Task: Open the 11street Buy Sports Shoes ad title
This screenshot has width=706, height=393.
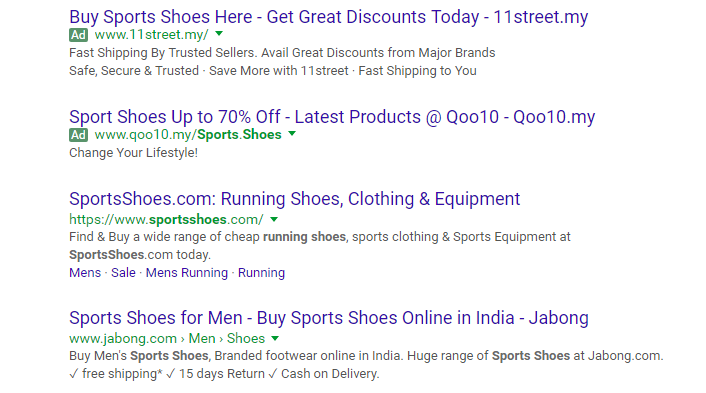Action: click(328, 17)
